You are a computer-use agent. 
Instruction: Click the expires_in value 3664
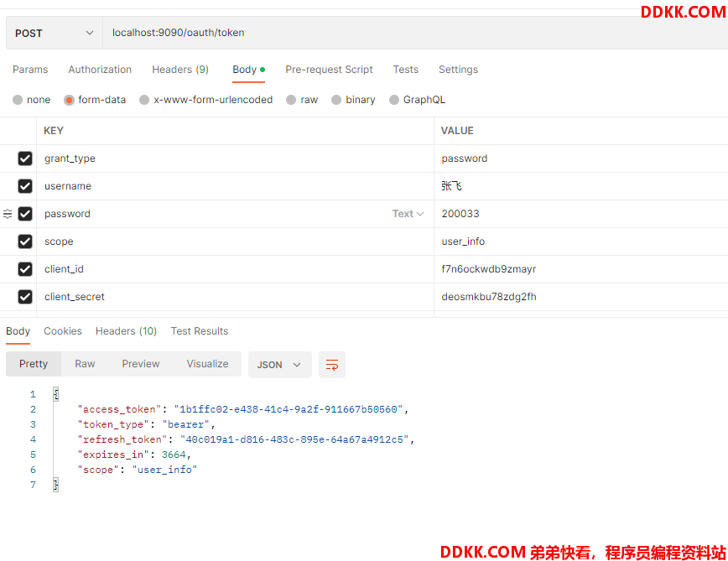[x=174, y=455]
